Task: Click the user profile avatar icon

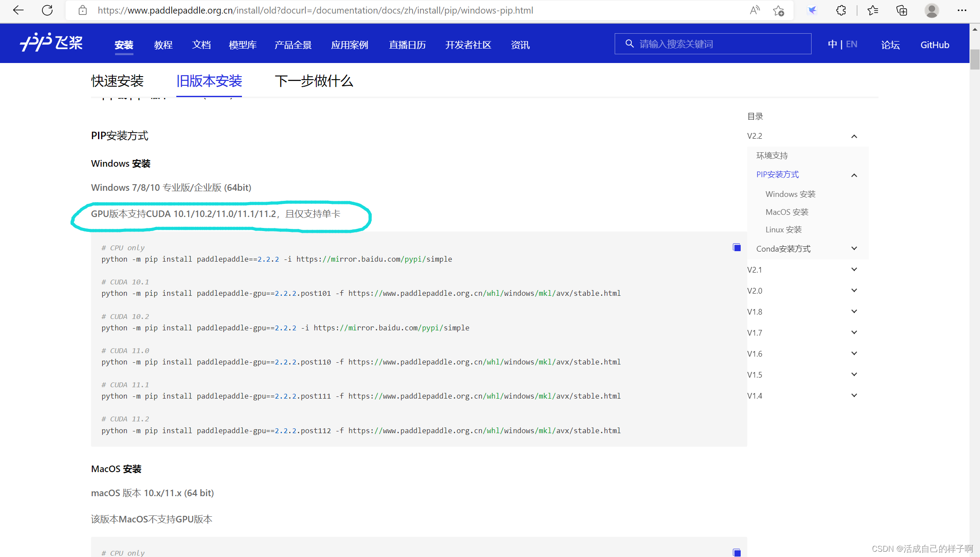Action: (931, 10)
